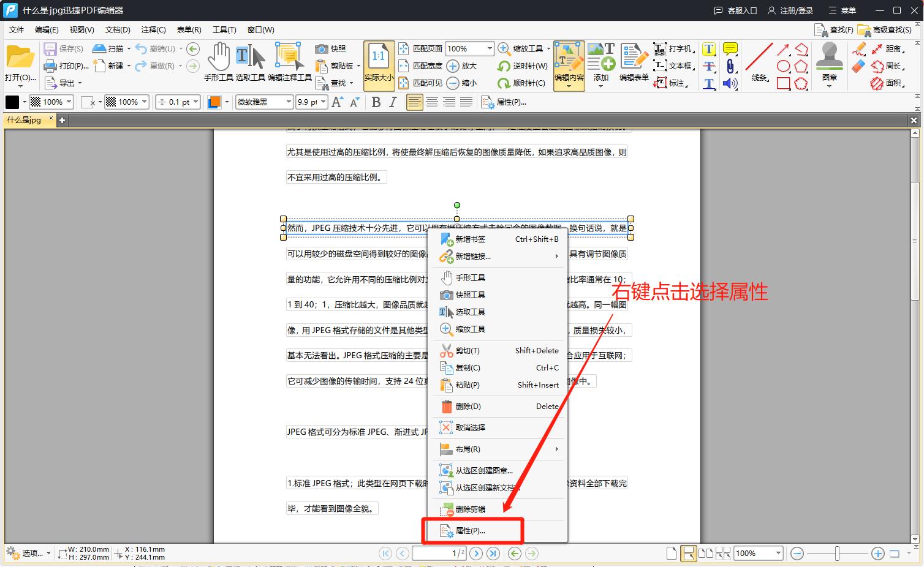Enable center text alignment
Screen dimensions: 924x567
tap(432, 102)
